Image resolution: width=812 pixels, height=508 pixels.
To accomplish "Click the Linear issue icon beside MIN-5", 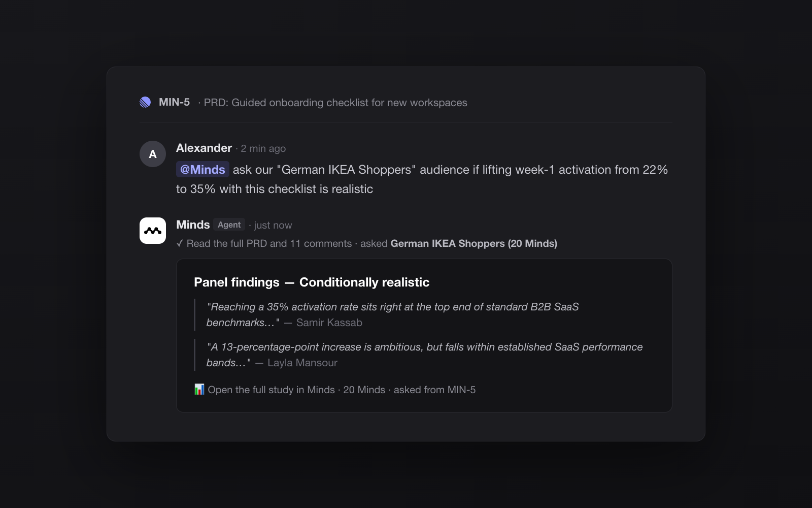I will tap(145, 102).
